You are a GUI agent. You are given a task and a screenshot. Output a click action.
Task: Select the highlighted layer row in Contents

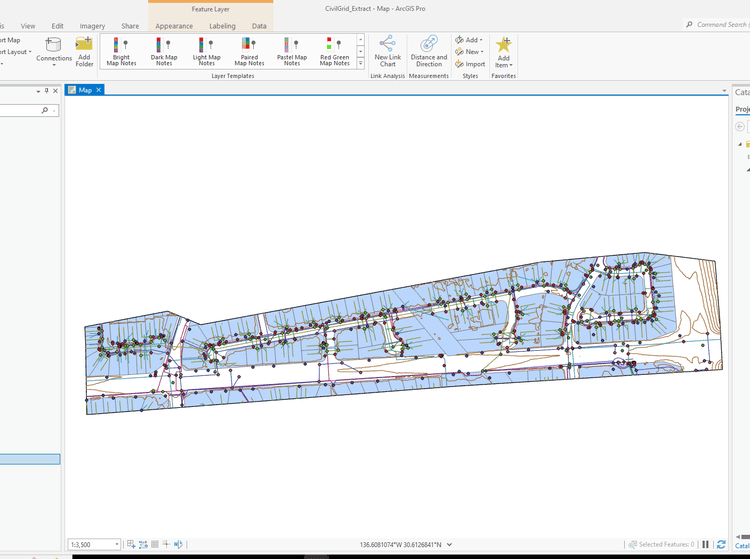[30, 459]
